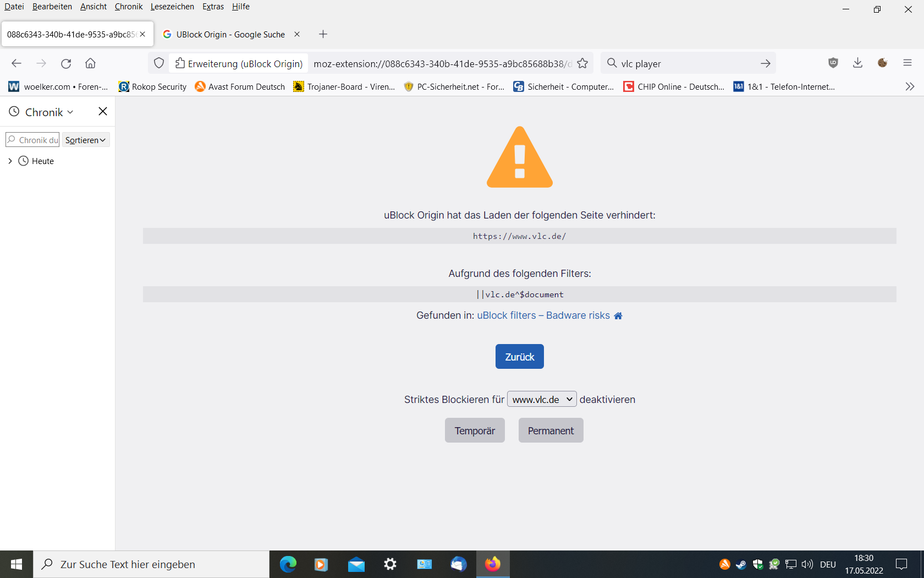Focus the Chronik search field
This screenshot has width=924, height=578.
pos(32,140)
